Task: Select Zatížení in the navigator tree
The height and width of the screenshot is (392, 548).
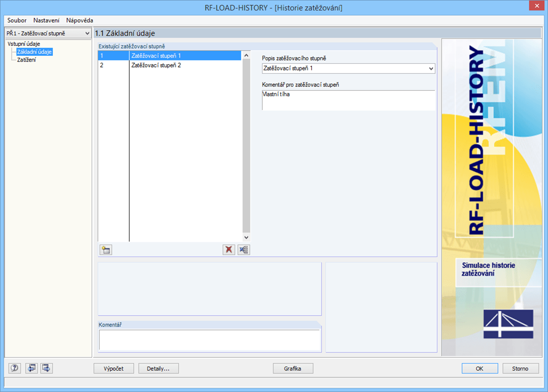Action: pos(26,60)
